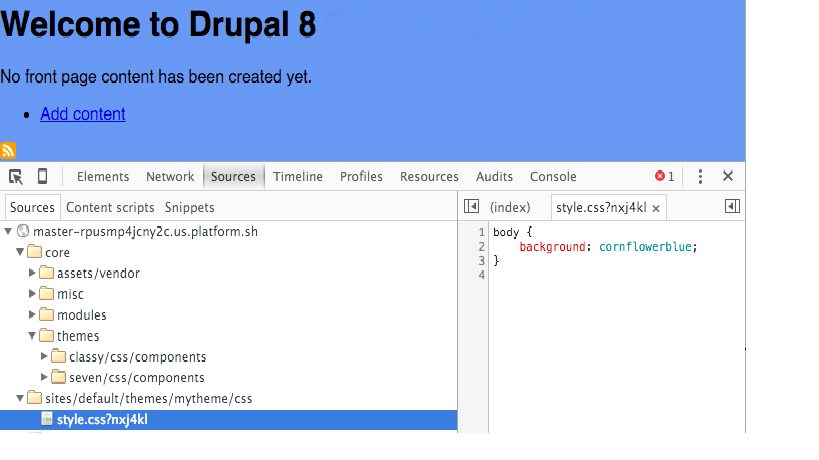Expand the modules folder arrow
The width and height of the screenshot is (819, 460).
32,314
